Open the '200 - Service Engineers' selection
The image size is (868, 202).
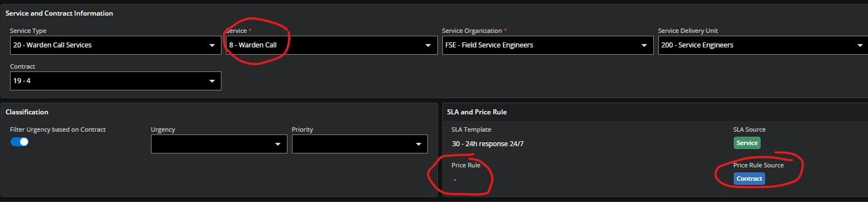[763, 45]
